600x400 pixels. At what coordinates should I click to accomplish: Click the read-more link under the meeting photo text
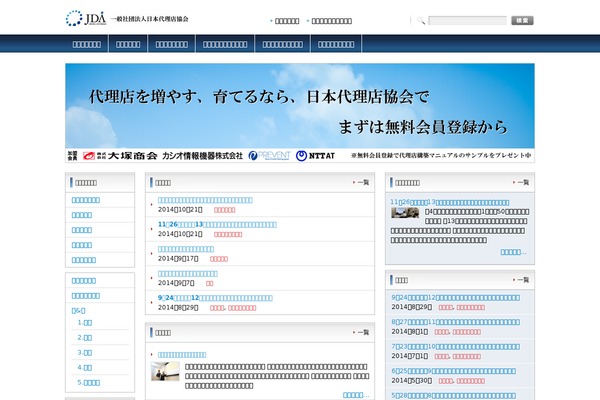514,252
